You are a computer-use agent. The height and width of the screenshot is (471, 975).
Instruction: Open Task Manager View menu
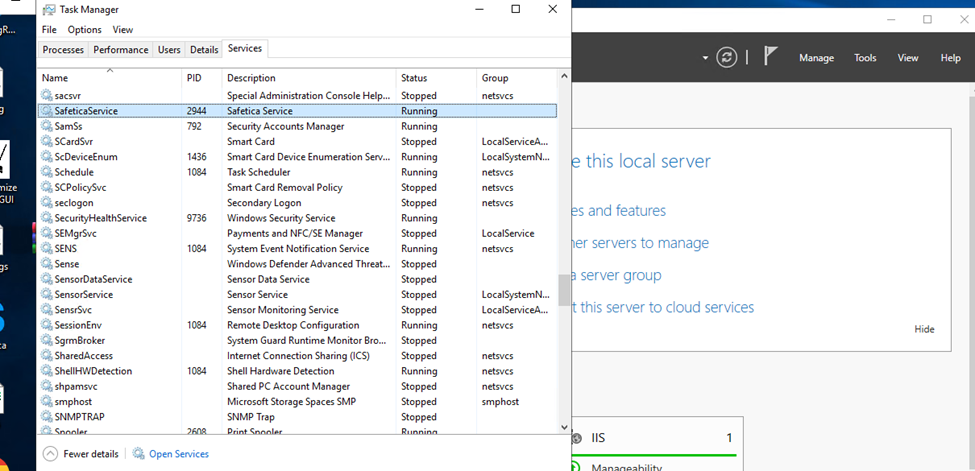click(122, 29)
